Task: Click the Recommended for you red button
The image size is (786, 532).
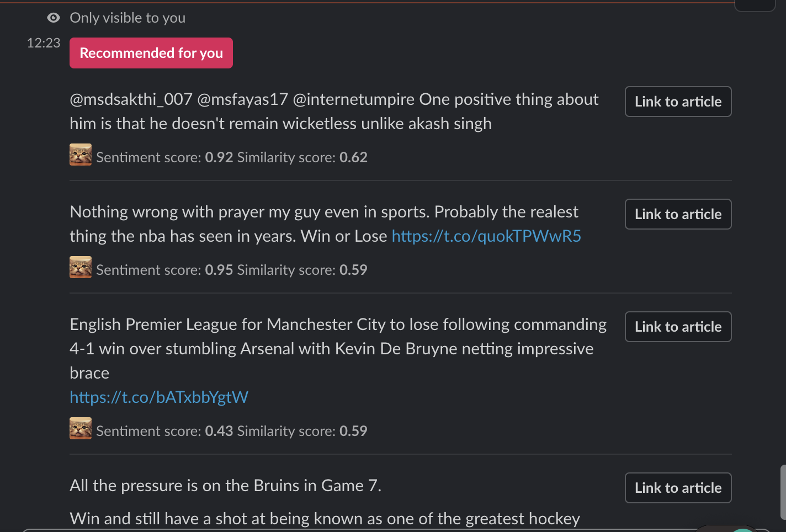Action: click(x=151, y=53)
